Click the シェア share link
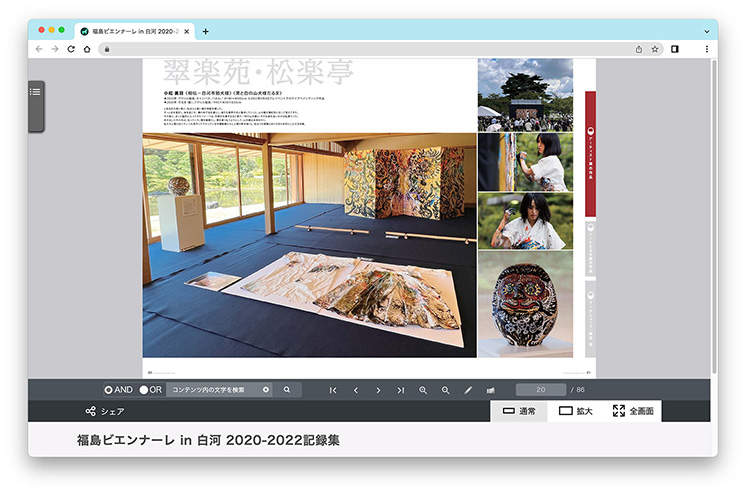 105,411
